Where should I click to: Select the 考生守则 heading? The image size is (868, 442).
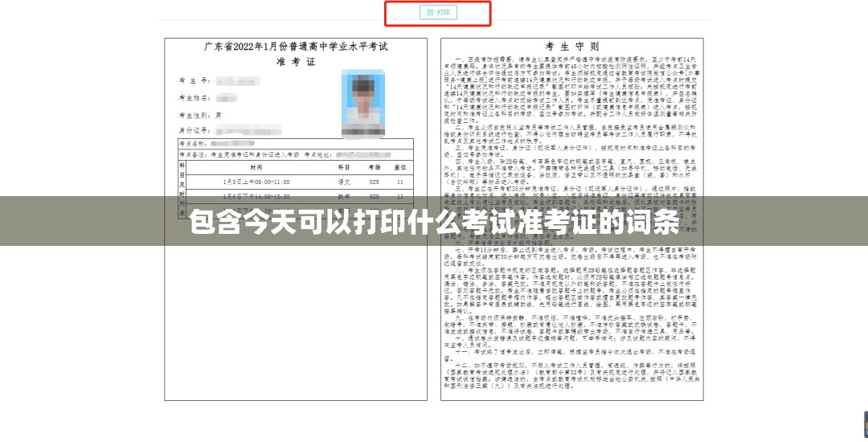[x=572, y=47]
